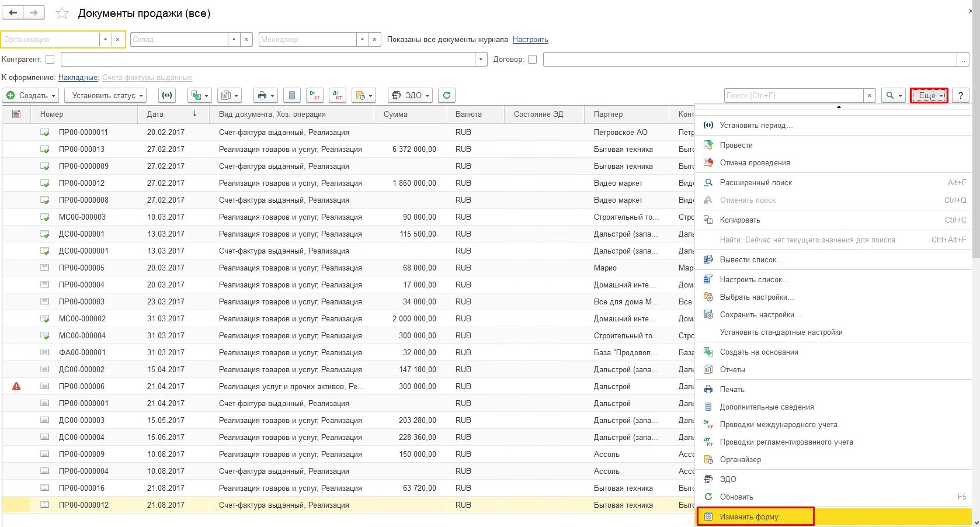Click the additional info document icon

[292, 95]
